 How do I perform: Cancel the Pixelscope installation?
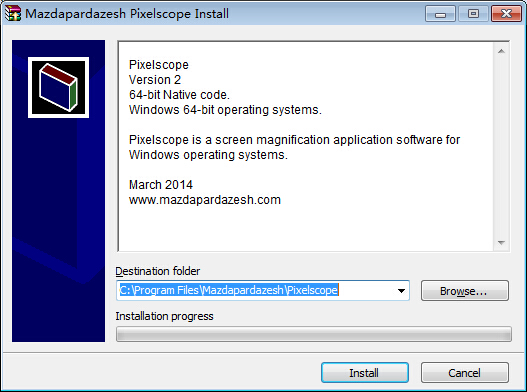[464, 373]
